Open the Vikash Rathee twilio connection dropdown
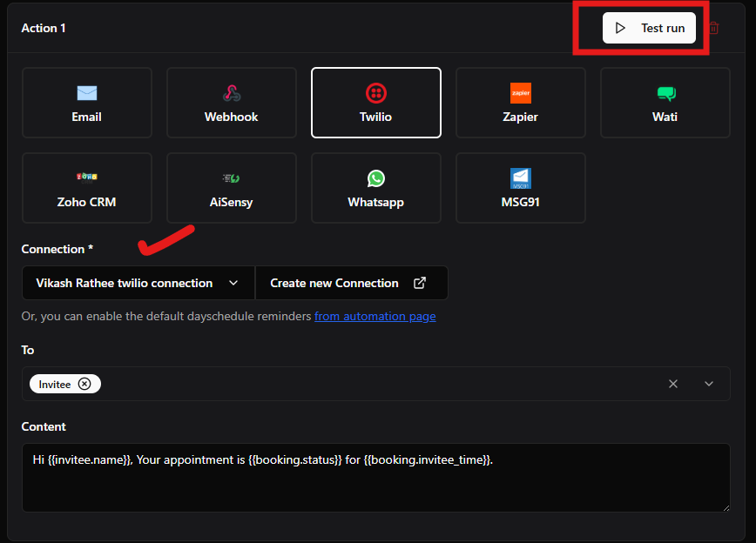756x543 pixels. (138, 283)
